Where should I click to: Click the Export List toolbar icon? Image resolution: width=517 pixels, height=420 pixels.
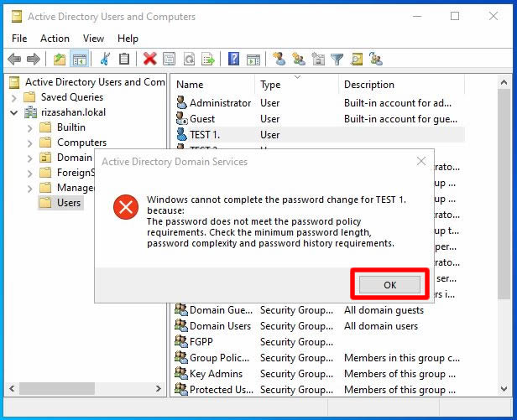point(208,60)
